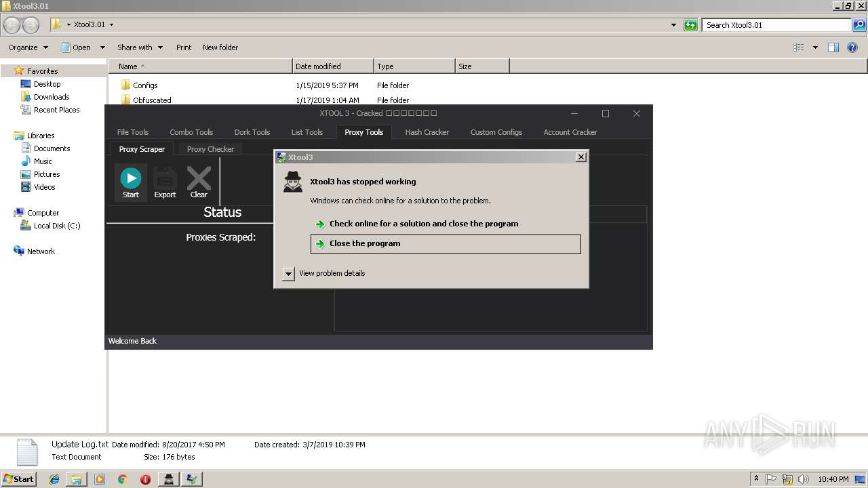Screen dimensions: 868x488
Task: Click Print in Explorer toolbar
Action: point(184,47)
